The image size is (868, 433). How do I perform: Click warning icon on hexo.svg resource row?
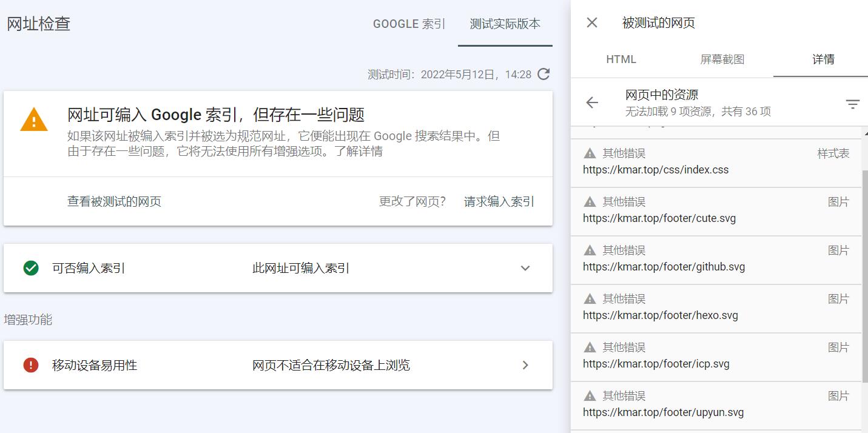pyautogui.click(x=590, y=299)
